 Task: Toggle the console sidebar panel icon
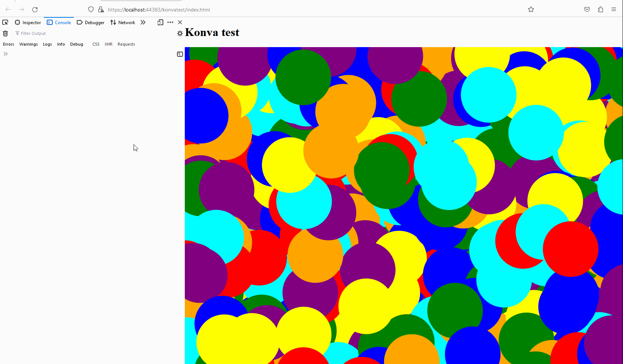pyautogui.click(x=180, y=54)
